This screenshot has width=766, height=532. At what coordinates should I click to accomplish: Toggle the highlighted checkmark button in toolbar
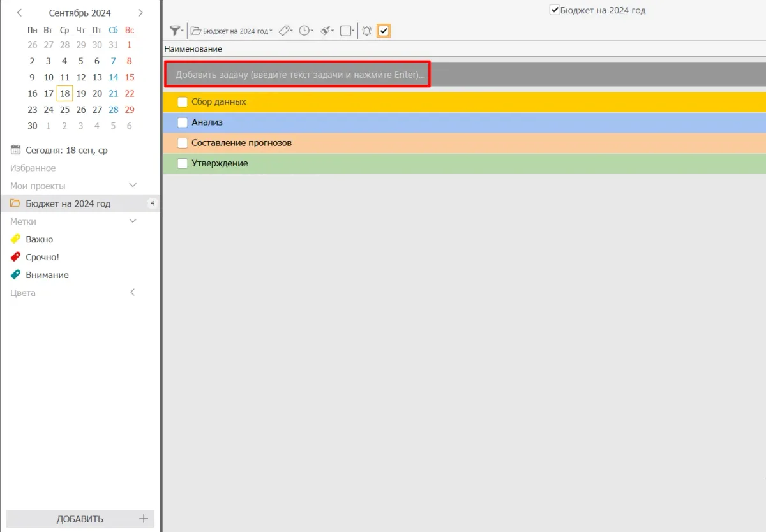pos(384,31)
